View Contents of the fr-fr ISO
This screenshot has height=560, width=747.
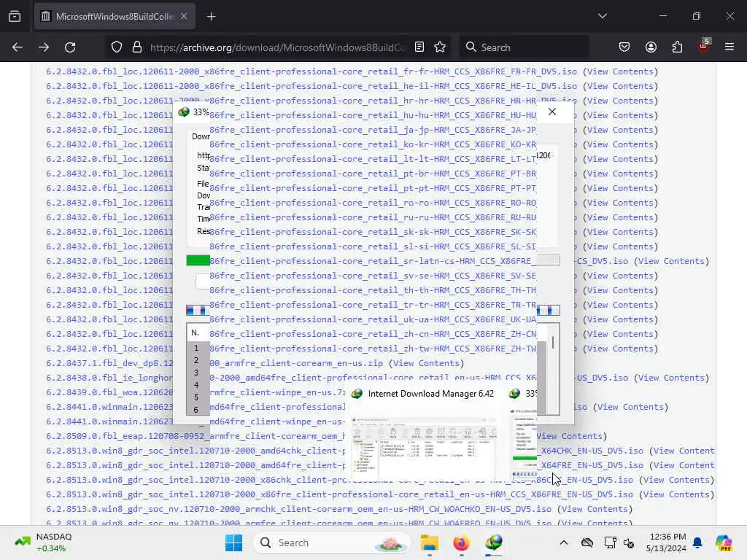620,71
